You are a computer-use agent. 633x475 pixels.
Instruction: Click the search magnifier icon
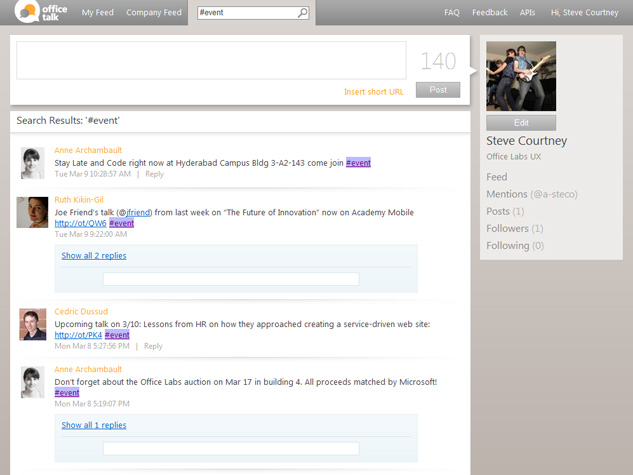click(x=302, y=13)
